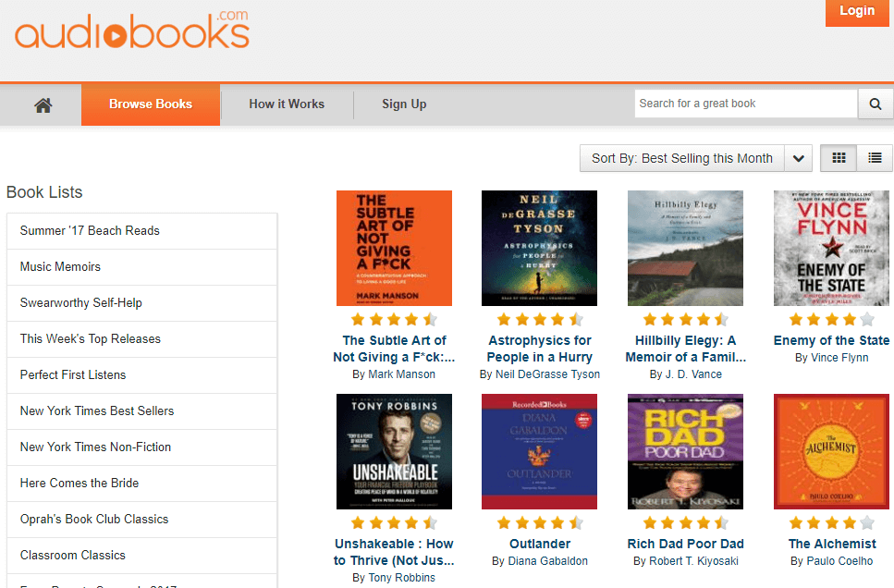Open New York Times Non-Fiction list
This screenshot has width=894, height=588.
click(x=142, y=447)
